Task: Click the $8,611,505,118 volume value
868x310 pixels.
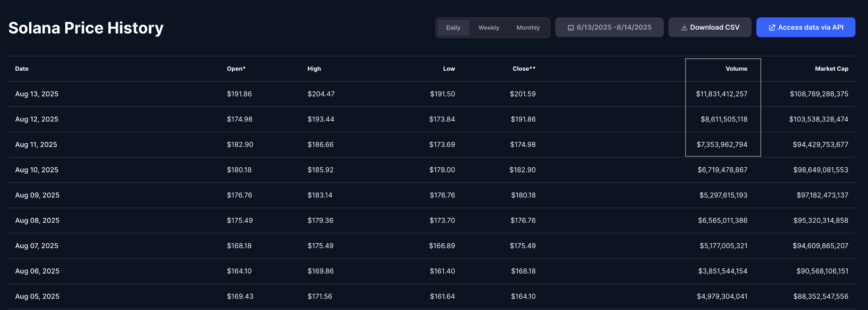Action: click(x=724, y=119)
